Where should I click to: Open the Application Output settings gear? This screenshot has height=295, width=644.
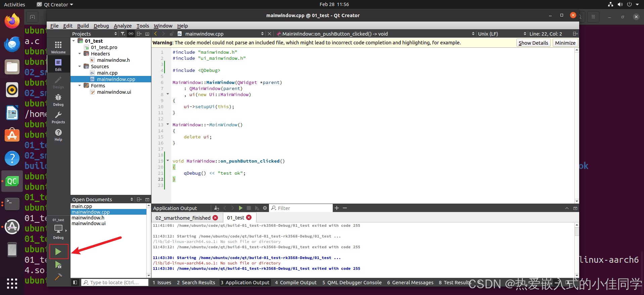pyautogui.click(x=265, y=208)
